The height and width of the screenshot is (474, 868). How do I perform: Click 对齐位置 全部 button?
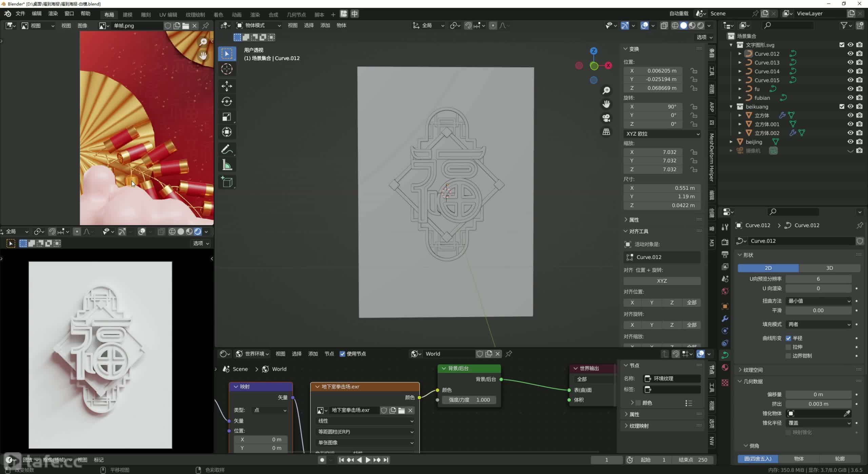tap(691, 302)
